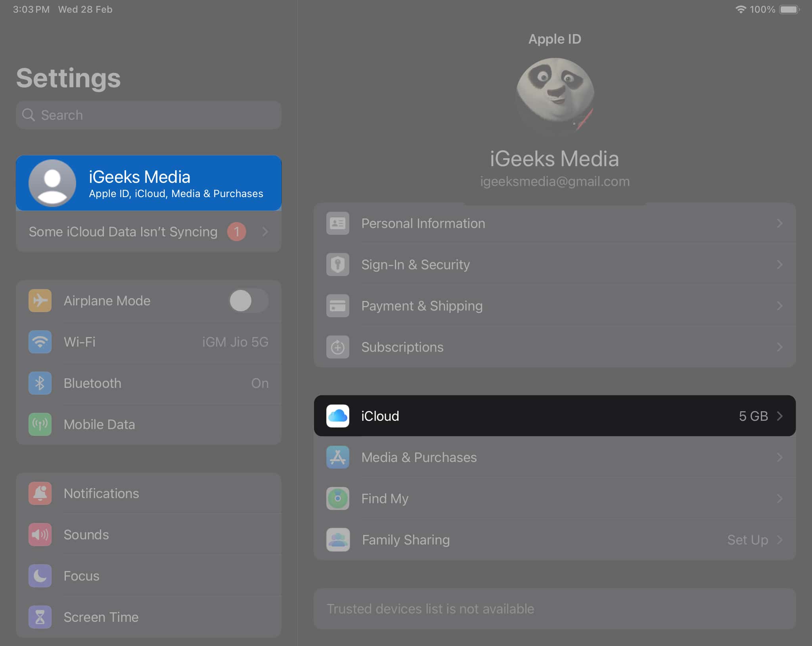Tap the Wi-Fi settings icon
This screenshot has width=812, height=646.
(x=40, y=342)
